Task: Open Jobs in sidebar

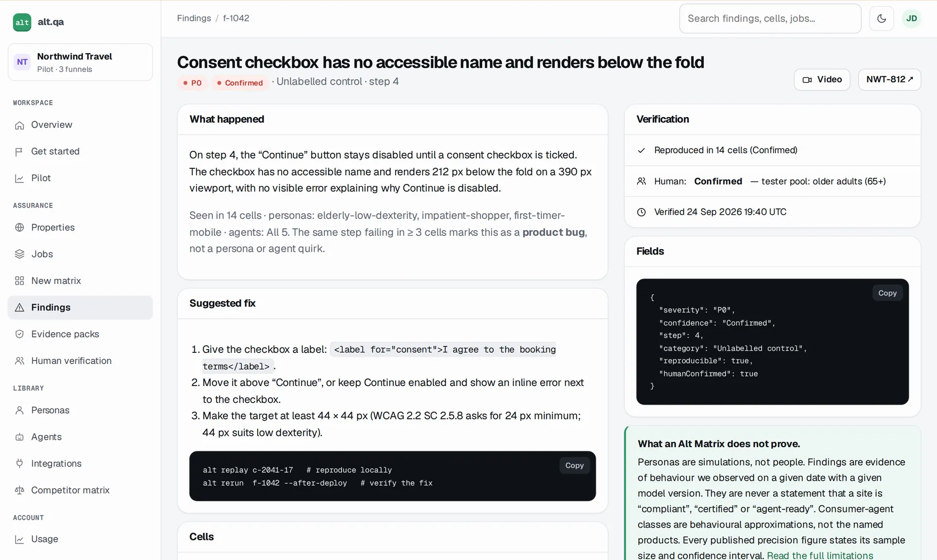Action: click(80, 254)
